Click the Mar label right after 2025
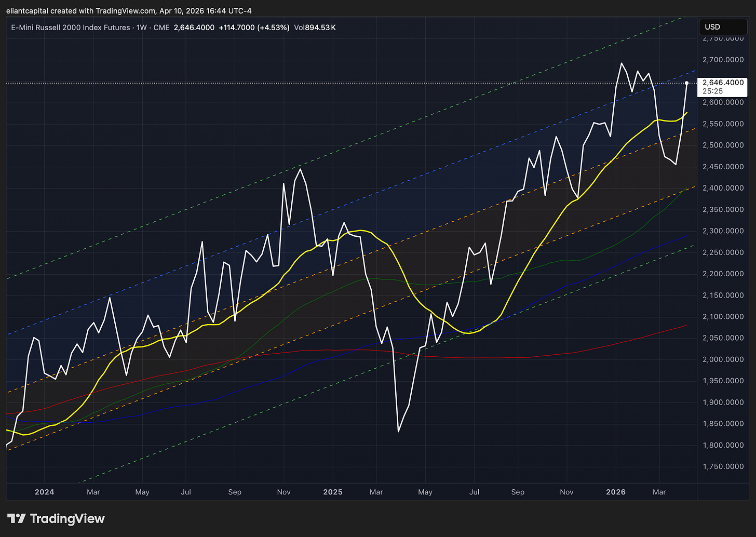 pos(376,492)
